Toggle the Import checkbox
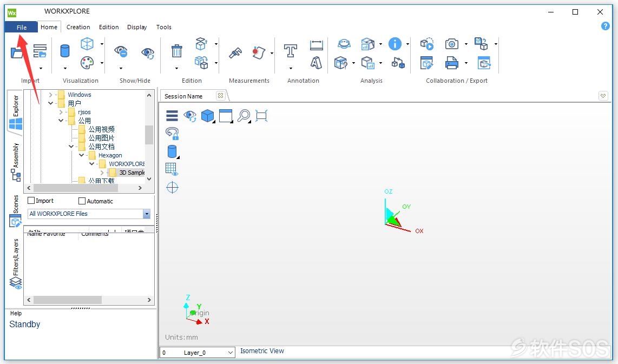The width and height of the screenshot is (618, 364). (x=31, y=201)
